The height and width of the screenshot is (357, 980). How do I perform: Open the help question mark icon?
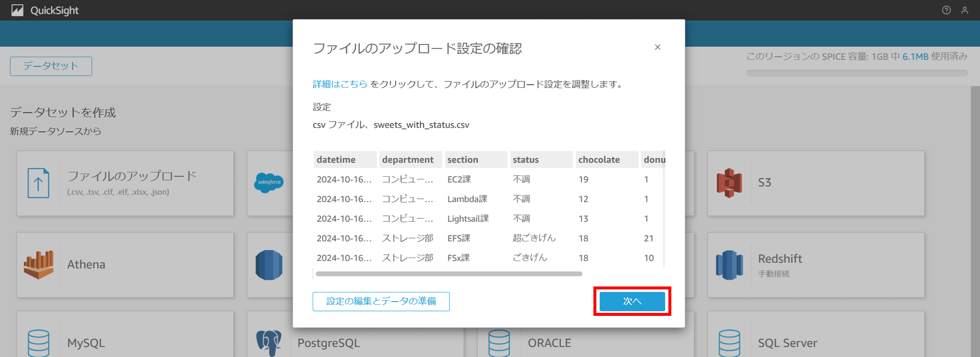[946, 10]
